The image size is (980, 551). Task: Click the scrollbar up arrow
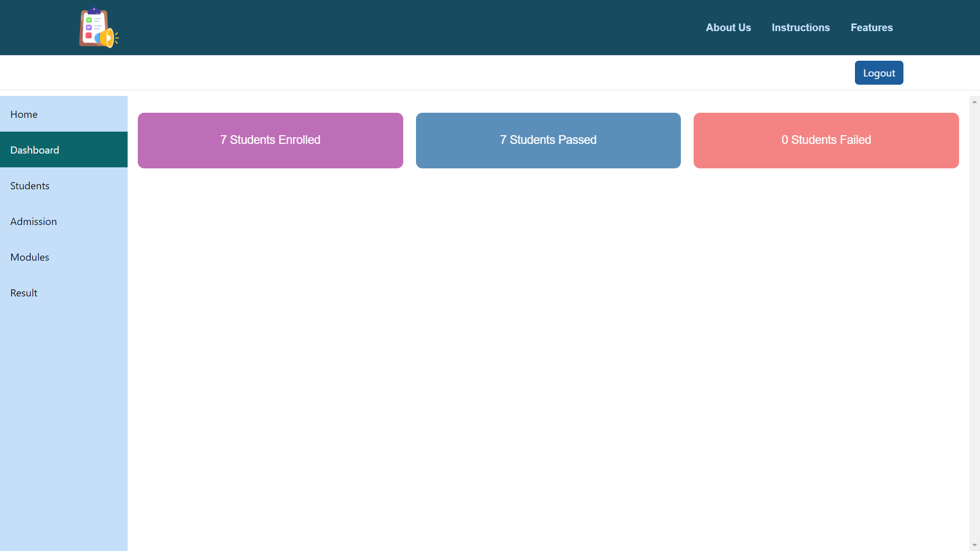(974, 102)
